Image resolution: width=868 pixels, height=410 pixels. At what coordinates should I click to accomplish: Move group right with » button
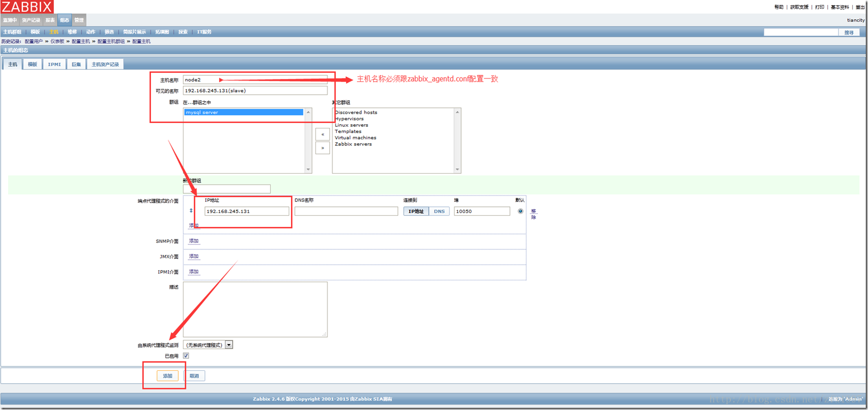pos(323,148)
